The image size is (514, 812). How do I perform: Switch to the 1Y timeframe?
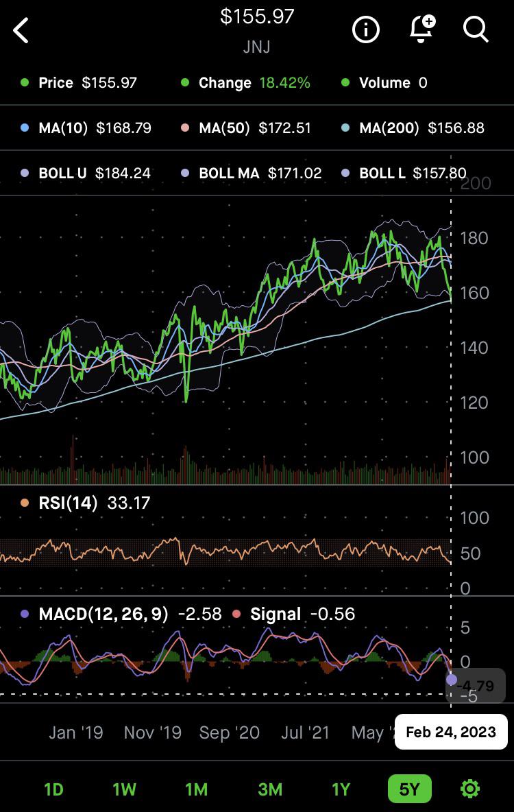coord(341,789)
